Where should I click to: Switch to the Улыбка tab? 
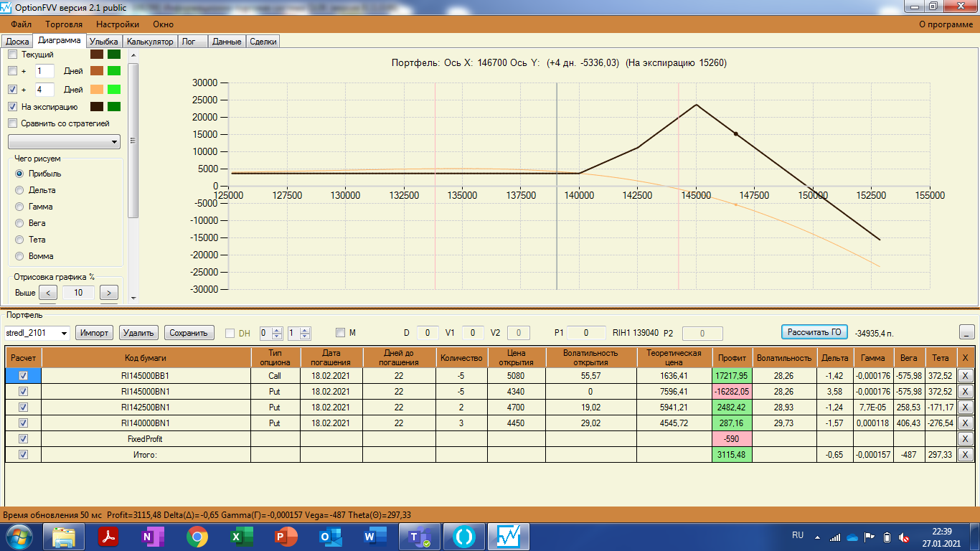tap(104, 42)
